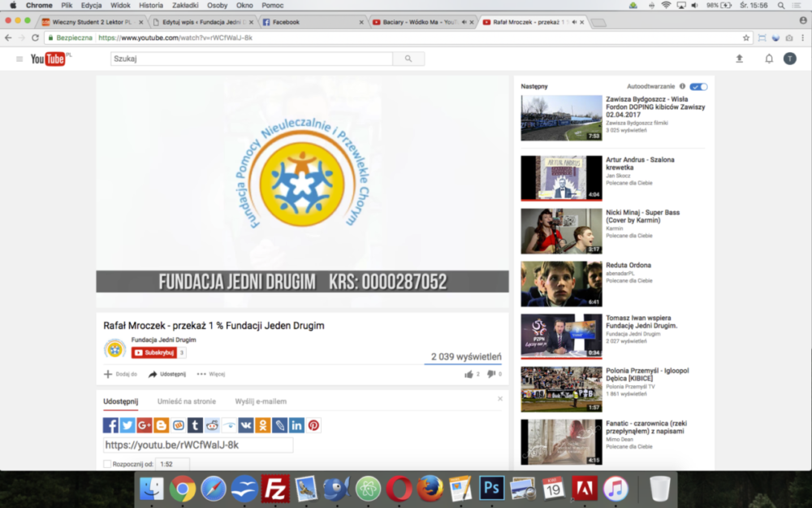Share the video via LinkedIn icon
Screen dimensions: 812x508
click(296, 426)
